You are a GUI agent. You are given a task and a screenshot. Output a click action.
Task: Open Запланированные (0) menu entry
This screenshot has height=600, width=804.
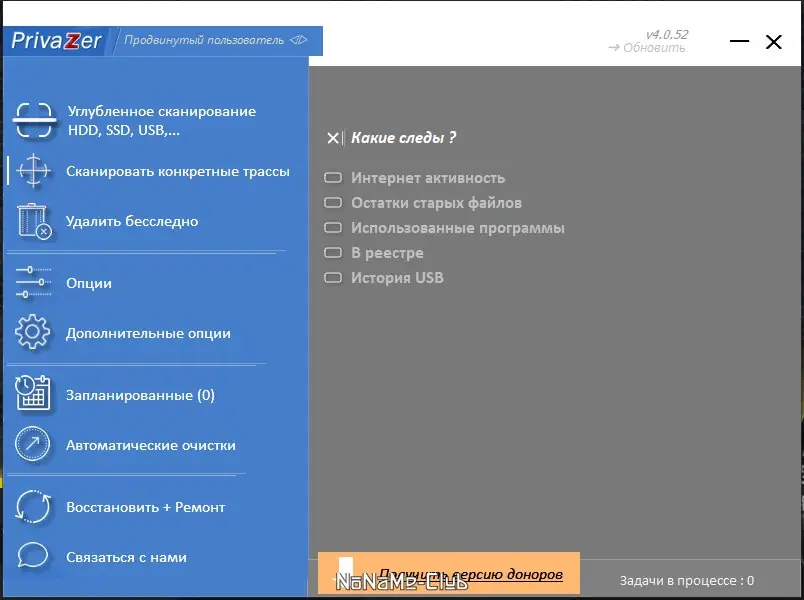[140, 395]
